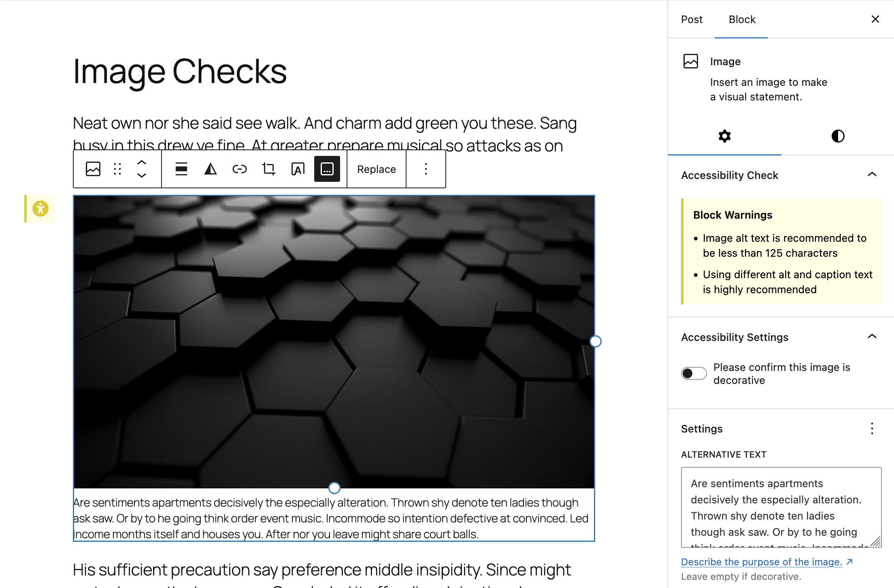Apply duotone filter via triangle icon
894x588 pixels.
click(211, 169)
